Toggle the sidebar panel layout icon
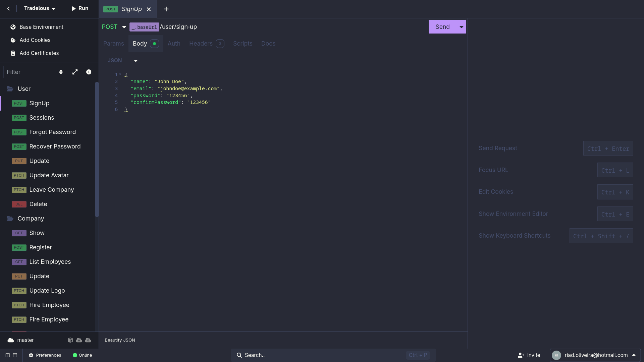Viewport: 644px width, 362px height. [7, 355]
